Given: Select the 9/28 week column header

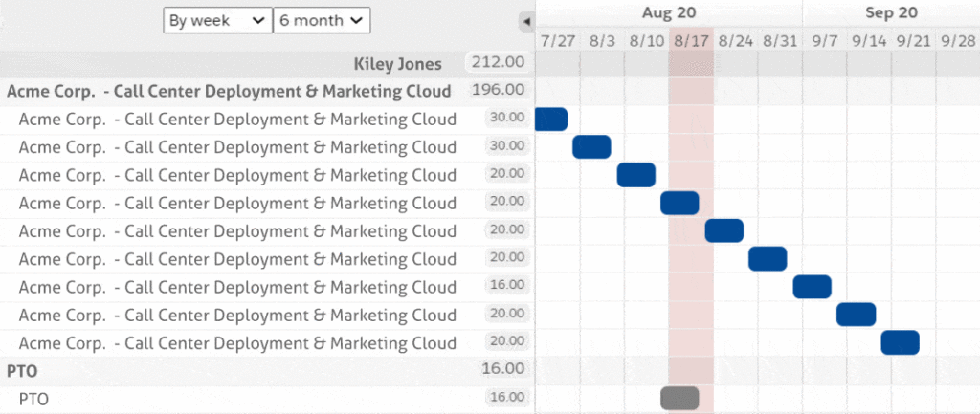Looking at the screenshot, I should [957, 41].
